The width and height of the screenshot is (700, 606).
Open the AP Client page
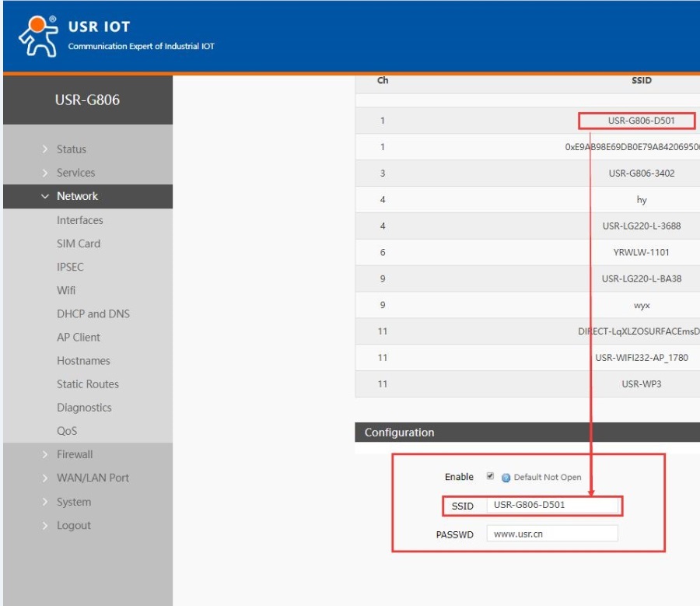click(x=79, y=337)
